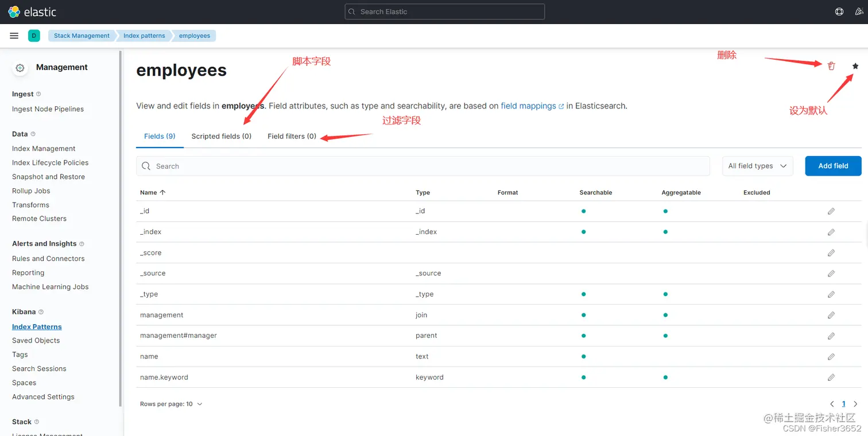The height and width of the screenshot is (436, 868).
Task: Go to previous page arrow
Action: pyautogui.click(x=832, y=404)
